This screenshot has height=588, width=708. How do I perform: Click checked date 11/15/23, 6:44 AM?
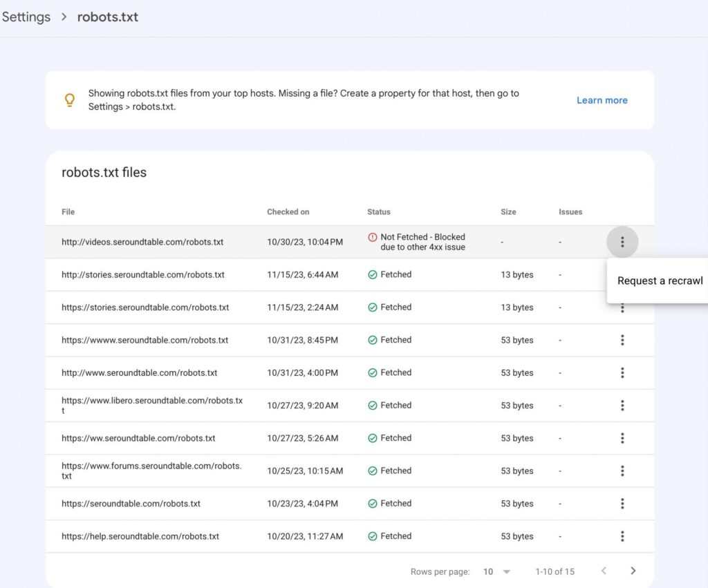click(x=303, y=275)
